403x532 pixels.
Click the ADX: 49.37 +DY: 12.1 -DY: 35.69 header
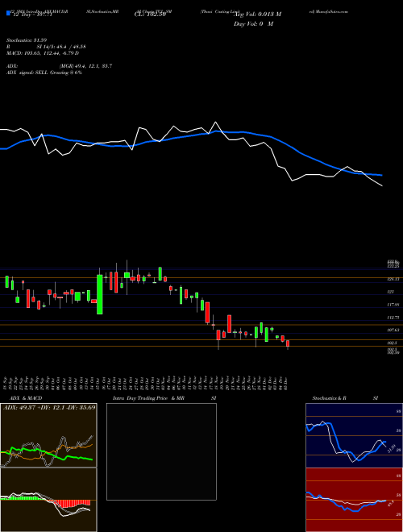click(x=49, y=407)
